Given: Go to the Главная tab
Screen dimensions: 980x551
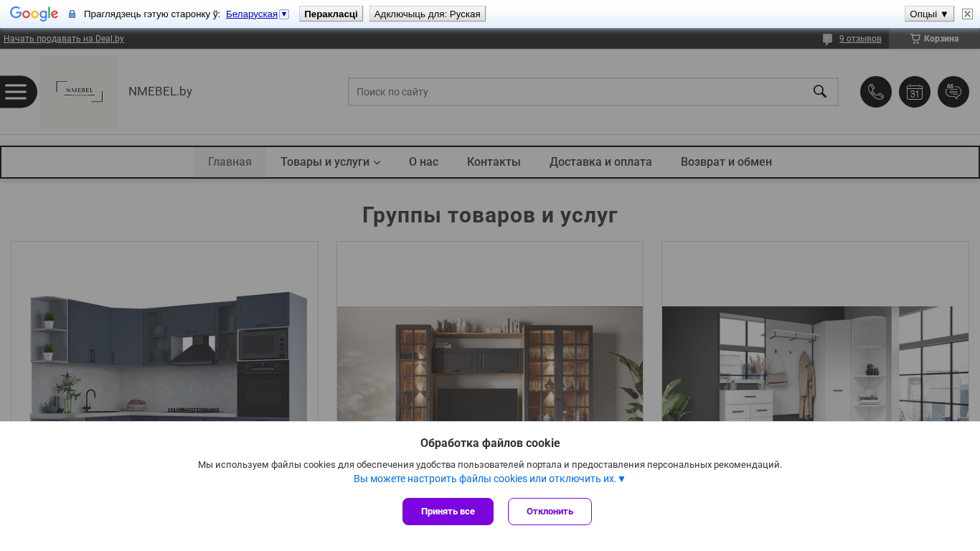Looking at the screenshot, I should click(x=230, y=162).
